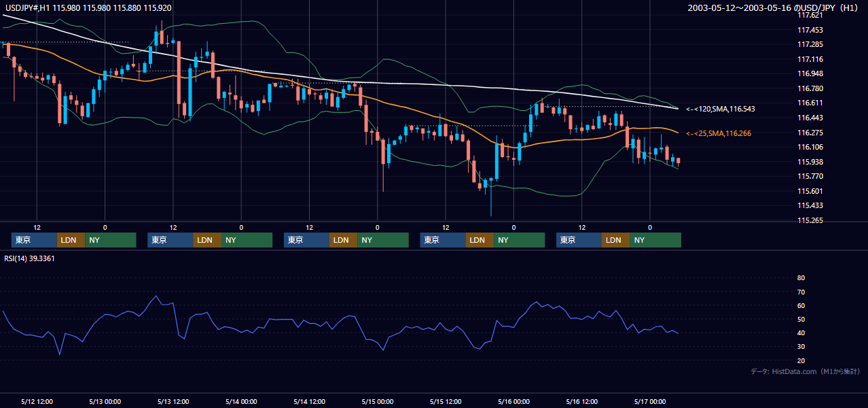Click the 5/16 12:00 time label

point(582,402)
